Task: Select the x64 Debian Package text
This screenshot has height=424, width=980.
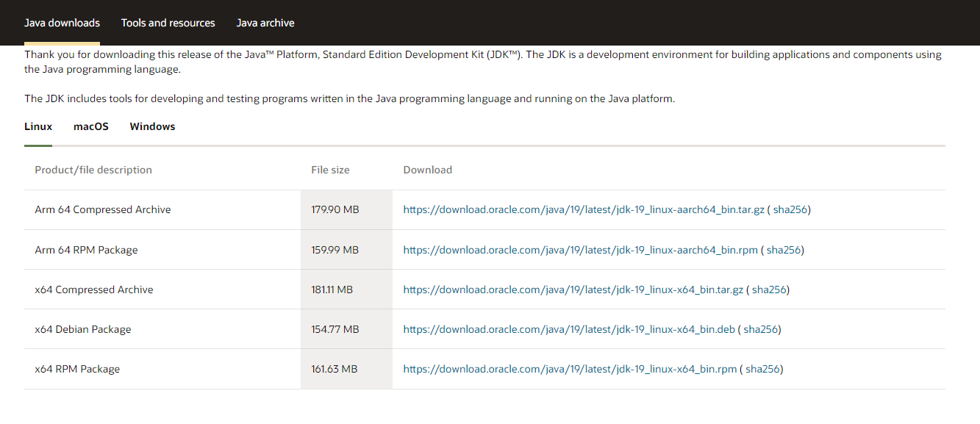Action: click(83, 329)
